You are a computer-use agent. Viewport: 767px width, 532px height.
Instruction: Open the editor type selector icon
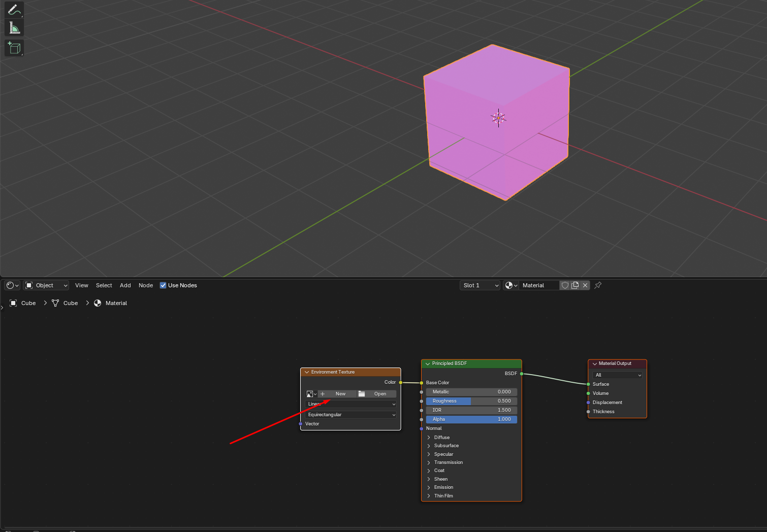[12, 285]
